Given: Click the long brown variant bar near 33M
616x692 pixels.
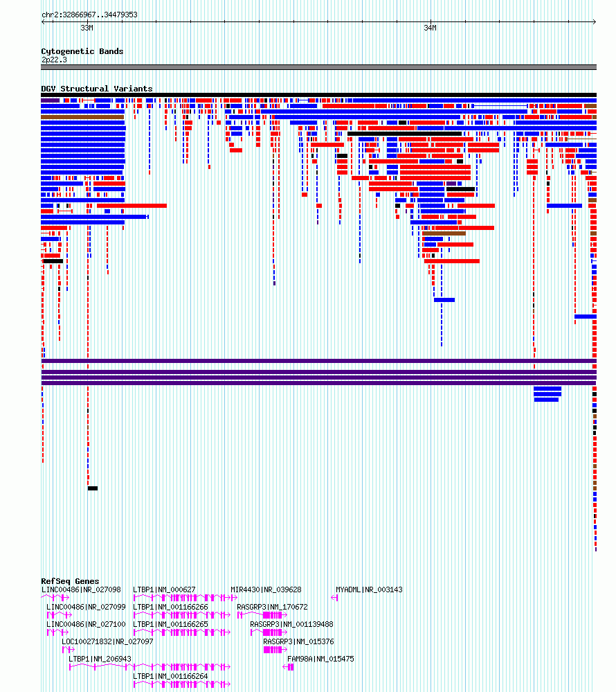Looking at the screenshot, I should click(x=82, y=117).
